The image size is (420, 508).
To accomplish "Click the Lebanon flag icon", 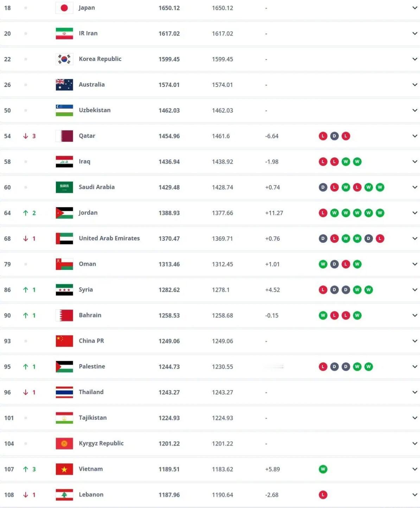I will coord(64,495).
